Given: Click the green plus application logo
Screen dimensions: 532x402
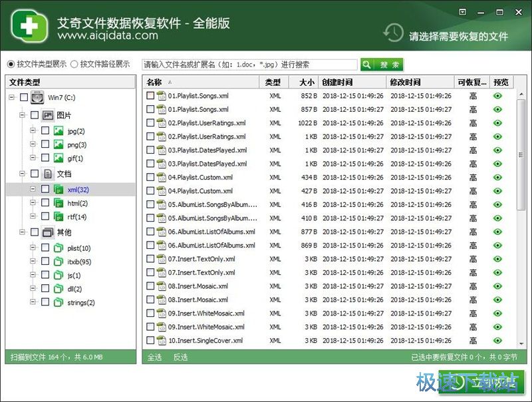Looking at the screenshot, I should tap(29, 27).
